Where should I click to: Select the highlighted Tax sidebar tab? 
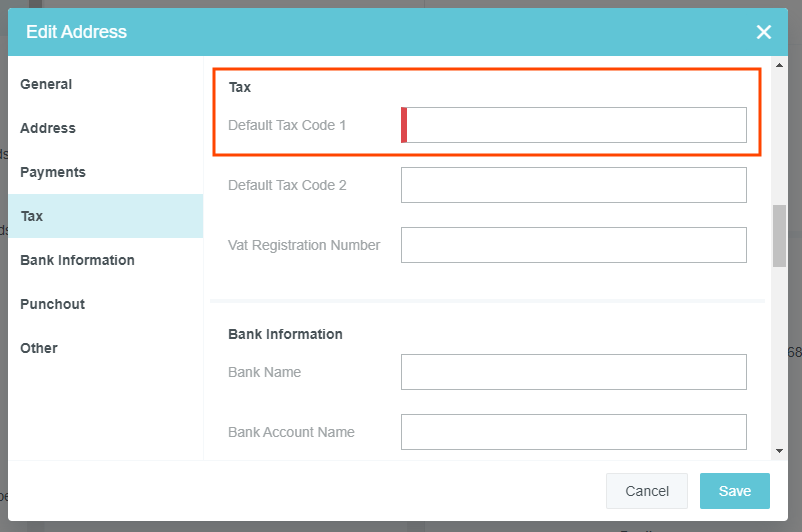[x=32, y=216]
